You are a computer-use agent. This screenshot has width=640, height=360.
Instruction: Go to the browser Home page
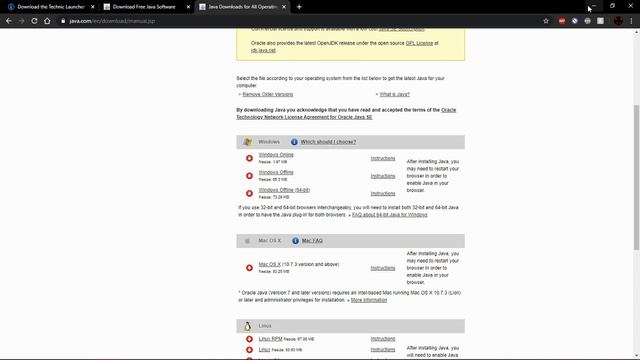point(47,21)
